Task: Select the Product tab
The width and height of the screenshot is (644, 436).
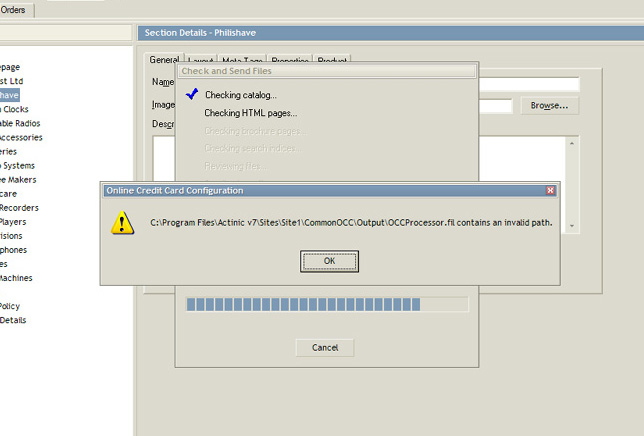Action: point(332,61)
